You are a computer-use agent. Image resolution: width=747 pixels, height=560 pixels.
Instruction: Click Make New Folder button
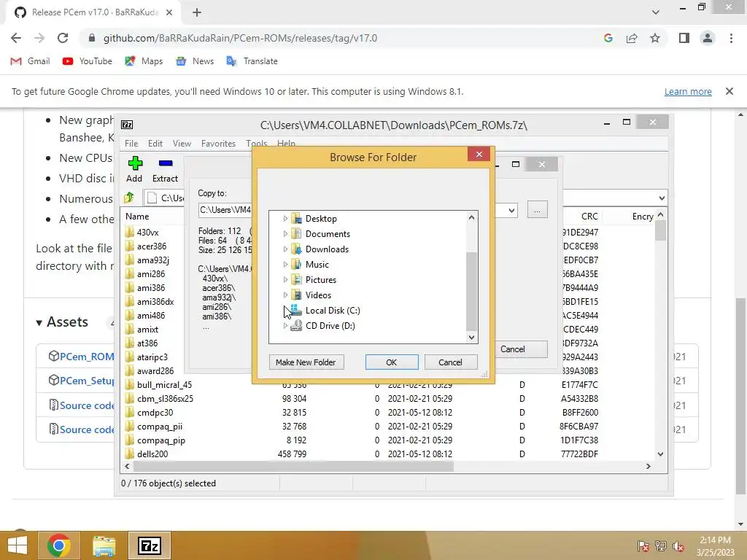[x=306, y=362]
